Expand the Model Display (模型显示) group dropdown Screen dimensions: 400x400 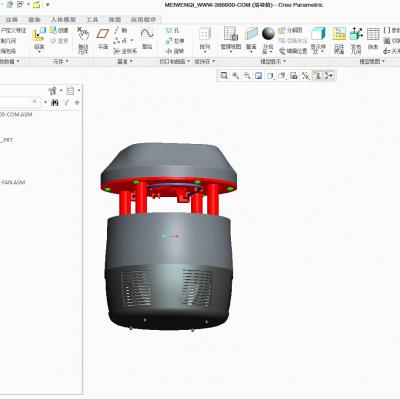click(273, 61)
